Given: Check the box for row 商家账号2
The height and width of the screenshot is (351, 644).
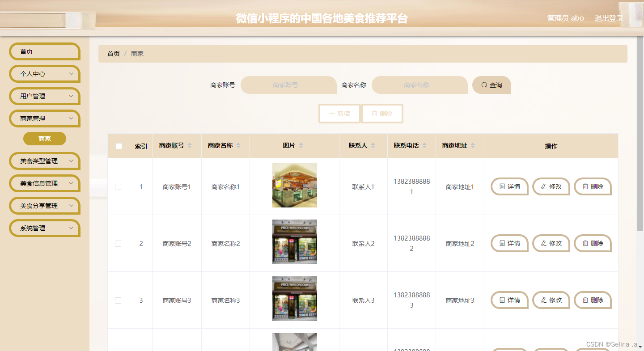Looking at the screenshot, I should pos(118,244).
